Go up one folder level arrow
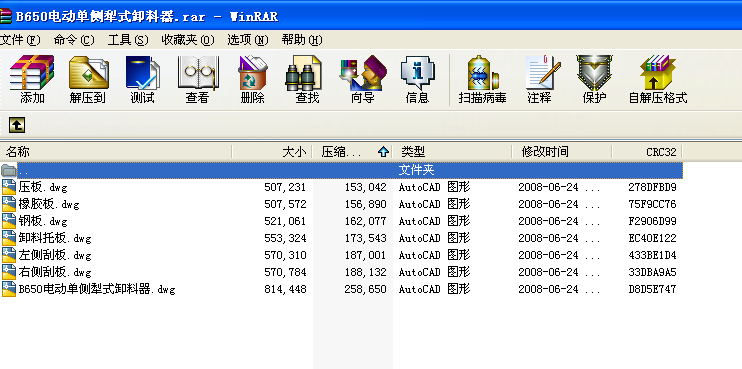Image resolution: width=742 pixels, height=369 pixels. pos(17,125)
